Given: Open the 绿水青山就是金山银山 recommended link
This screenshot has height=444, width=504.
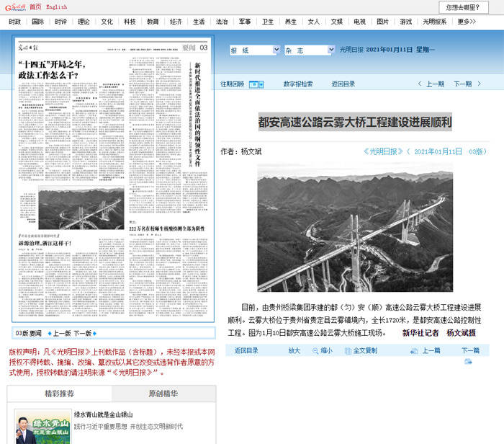Looking at the screenshot, I should [x=104, y=414].
